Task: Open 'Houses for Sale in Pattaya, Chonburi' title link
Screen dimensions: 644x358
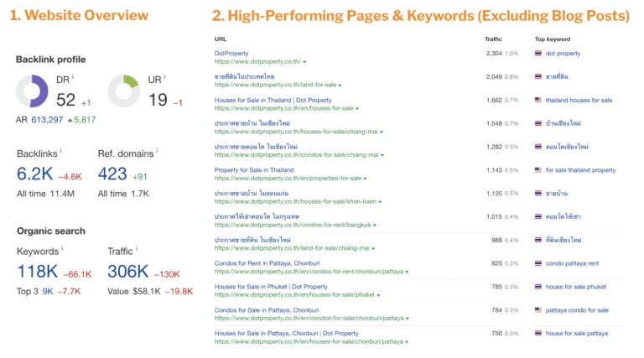Action: coord(286,334)
